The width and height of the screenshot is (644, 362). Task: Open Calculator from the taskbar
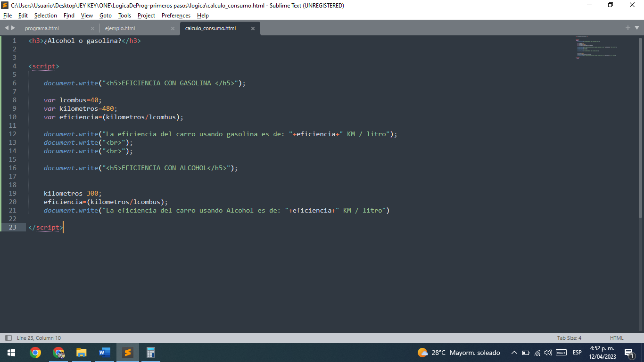point(151,353)
